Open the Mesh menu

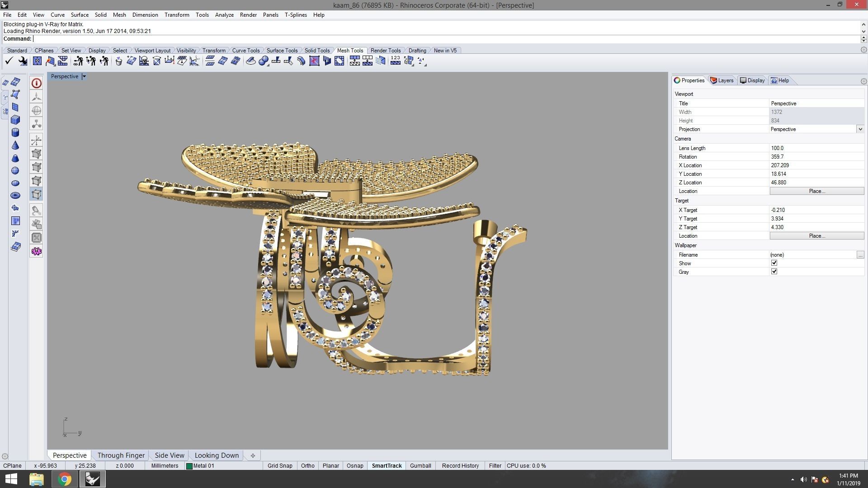pyautogui.click(x=119, y=15)
